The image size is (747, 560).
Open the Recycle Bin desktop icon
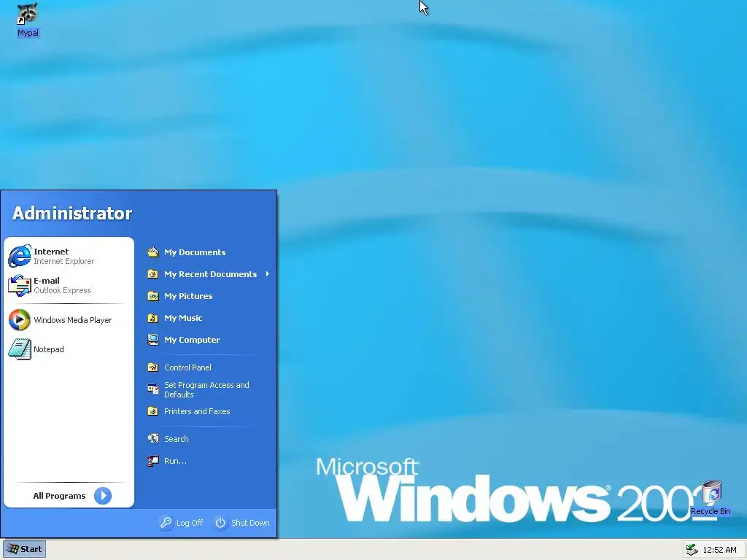[711, 492]
